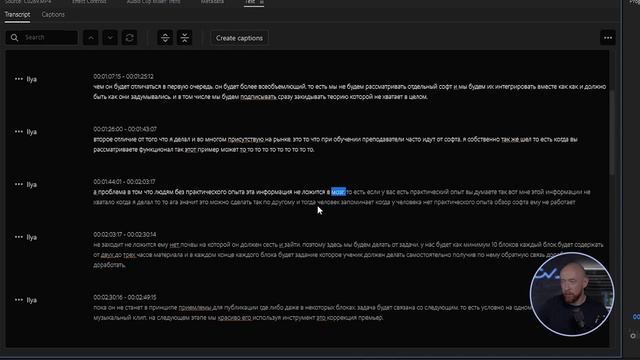Click the blue highlighted word in transcript
Viewport: 640px width, 360px height.
[x=338, y=192]
